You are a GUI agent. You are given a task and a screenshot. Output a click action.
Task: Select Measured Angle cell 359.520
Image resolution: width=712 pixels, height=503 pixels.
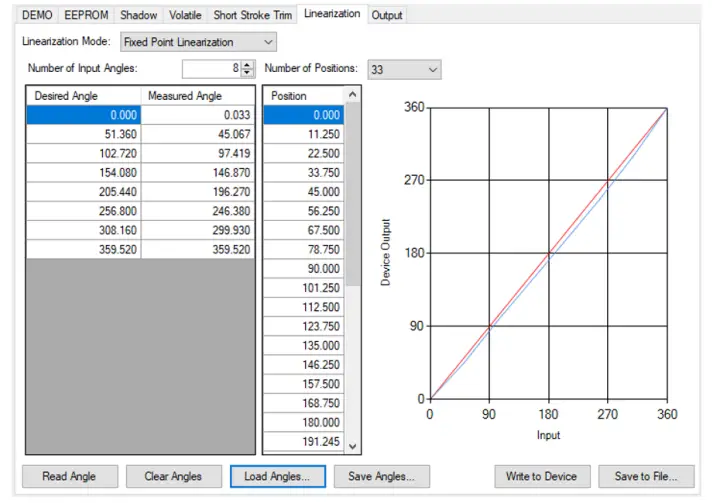(x=198, y=249)
